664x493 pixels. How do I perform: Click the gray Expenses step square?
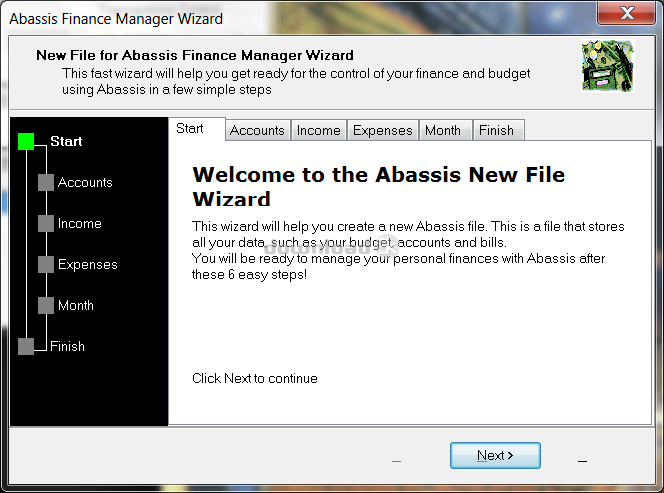click(x=46, y=265)
